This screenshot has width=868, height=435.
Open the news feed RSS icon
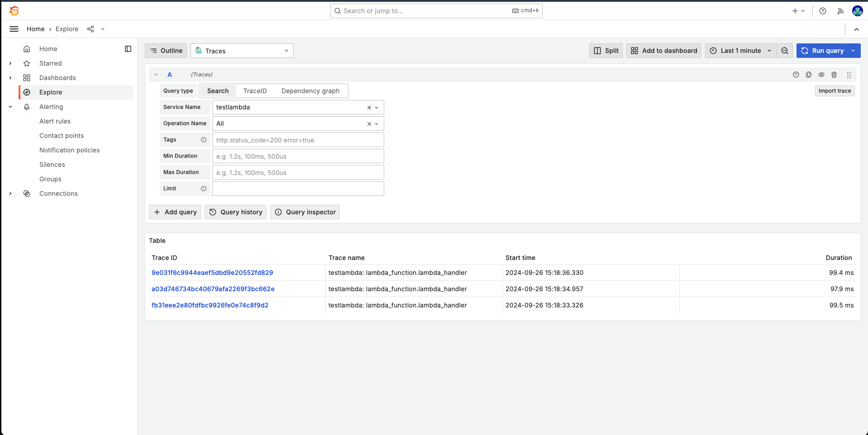coord(840,11)
